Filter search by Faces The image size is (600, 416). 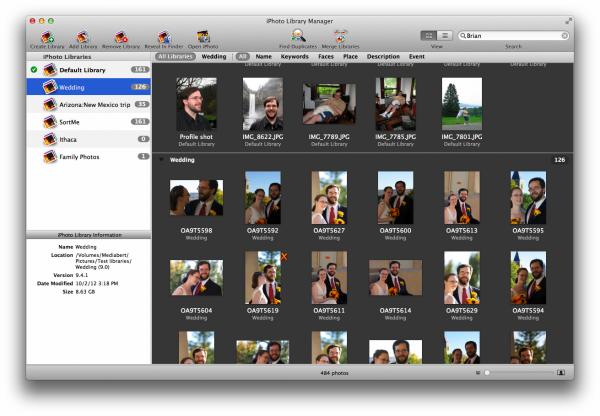click(x=326, y=57)
